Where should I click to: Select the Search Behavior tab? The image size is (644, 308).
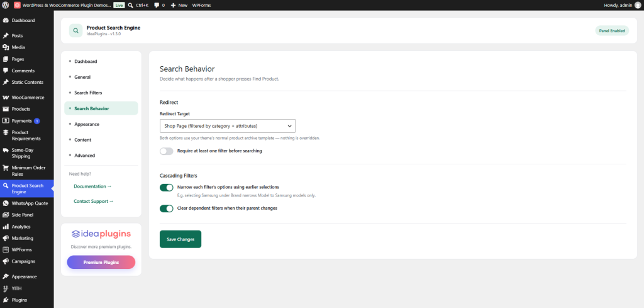click(x=101, y=108)
